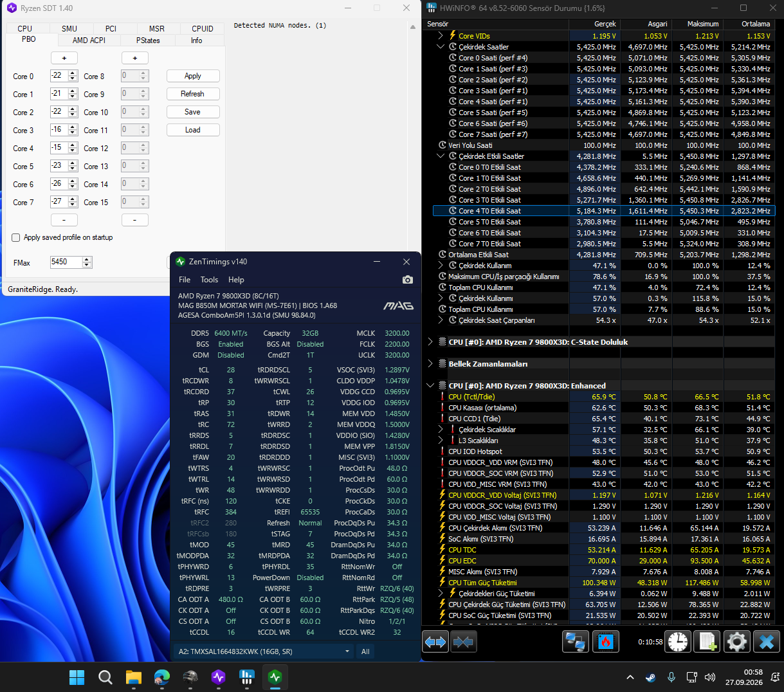
Task: Open AMD ACPI tab in Ryzen SDT
Action: [x=89, y=40]
